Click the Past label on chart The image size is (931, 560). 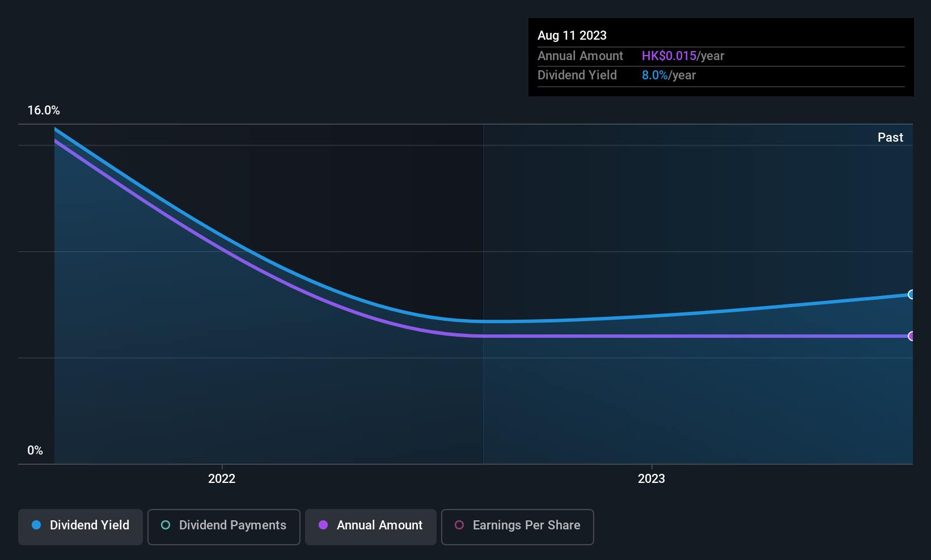click(890, 137)
